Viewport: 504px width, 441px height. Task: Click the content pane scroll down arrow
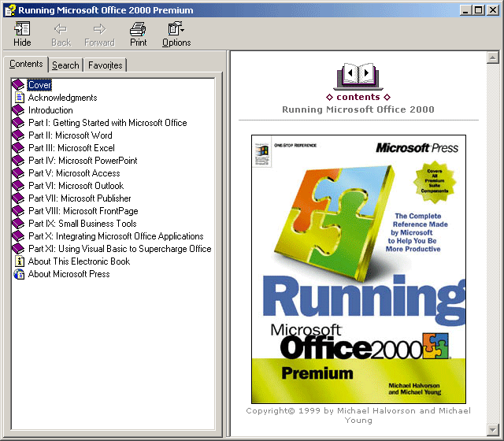pyautogui.click(x=492, y=429)
